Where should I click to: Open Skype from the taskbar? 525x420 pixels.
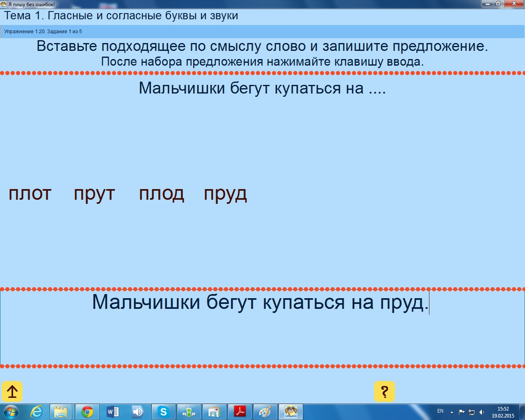click(163, 412)
